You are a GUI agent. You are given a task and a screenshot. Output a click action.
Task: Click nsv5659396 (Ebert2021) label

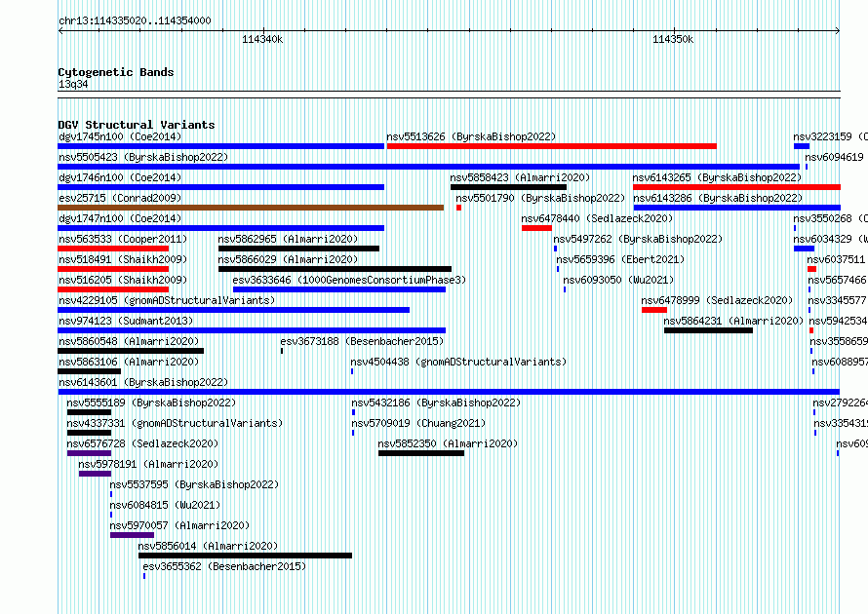(x=620, y=259)
